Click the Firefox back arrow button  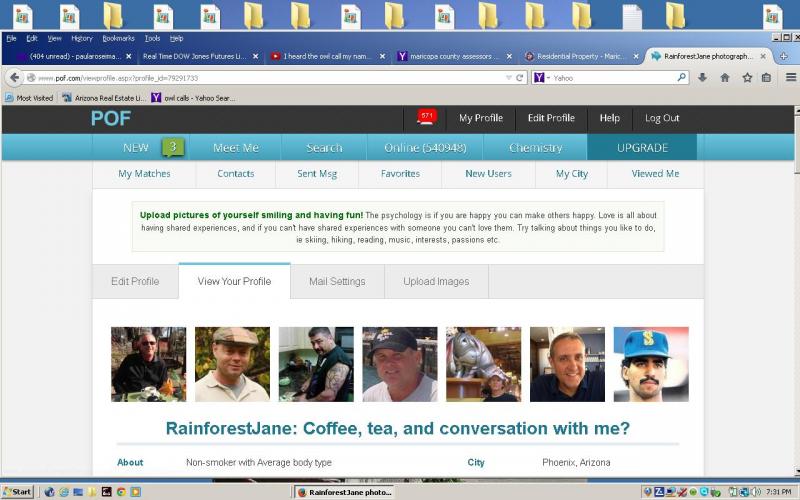coord(14,77)
